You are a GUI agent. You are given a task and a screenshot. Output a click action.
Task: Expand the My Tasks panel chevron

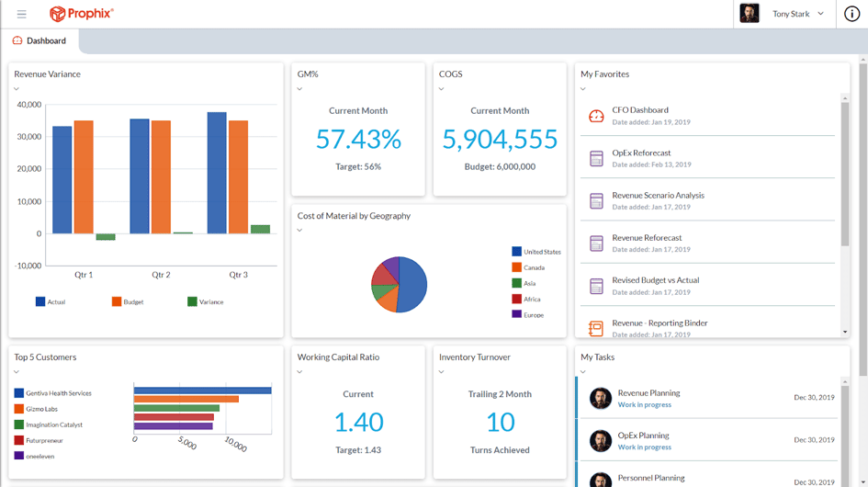point(583,372)
